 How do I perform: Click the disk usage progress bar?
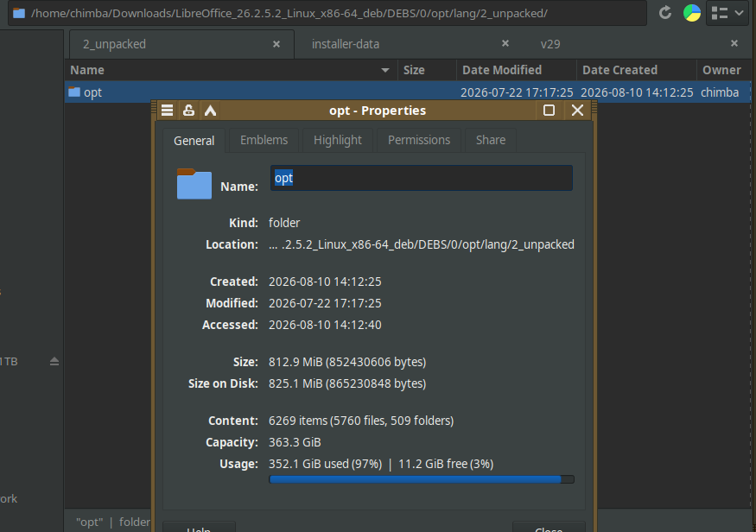(x=422, y=479)
